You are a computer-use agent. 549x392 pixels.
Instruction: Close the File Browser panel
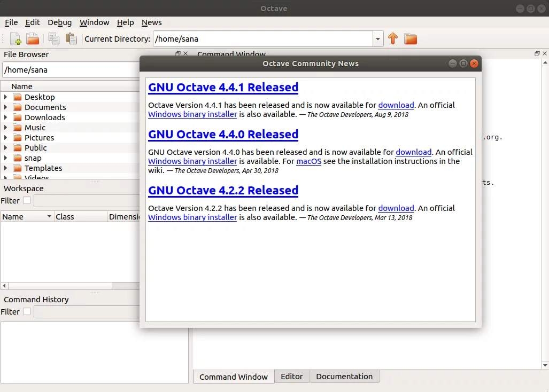(185, 53)
